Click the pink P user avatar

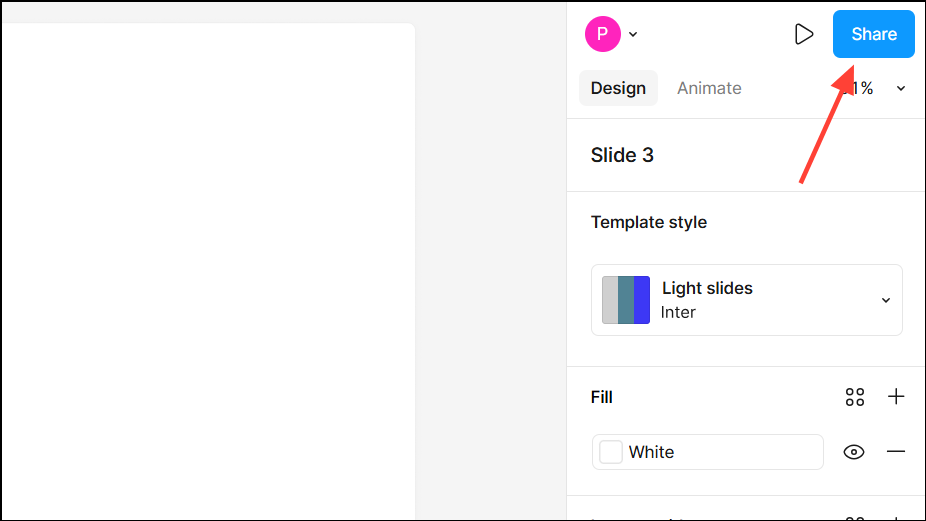coord(602,34)
